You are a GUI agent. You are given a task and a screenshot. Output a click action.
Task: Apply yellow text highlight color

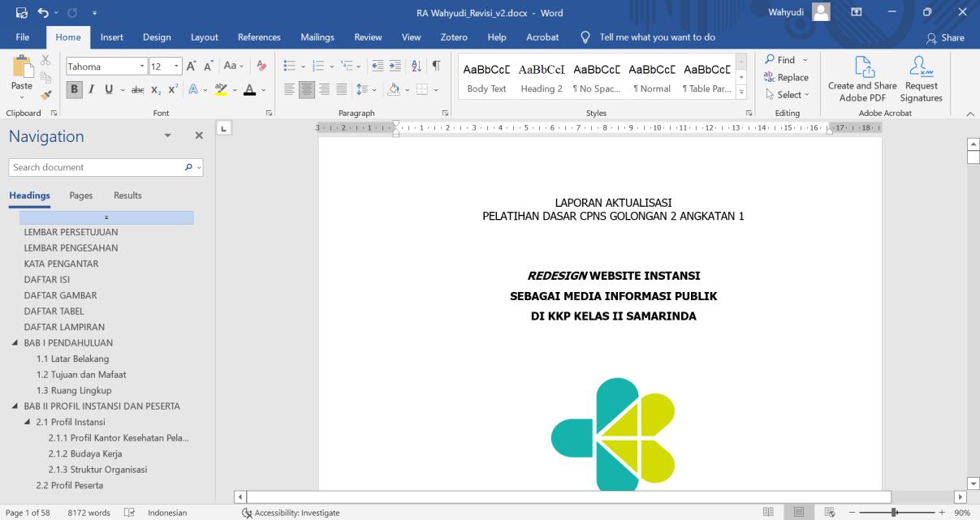[221, 90]
